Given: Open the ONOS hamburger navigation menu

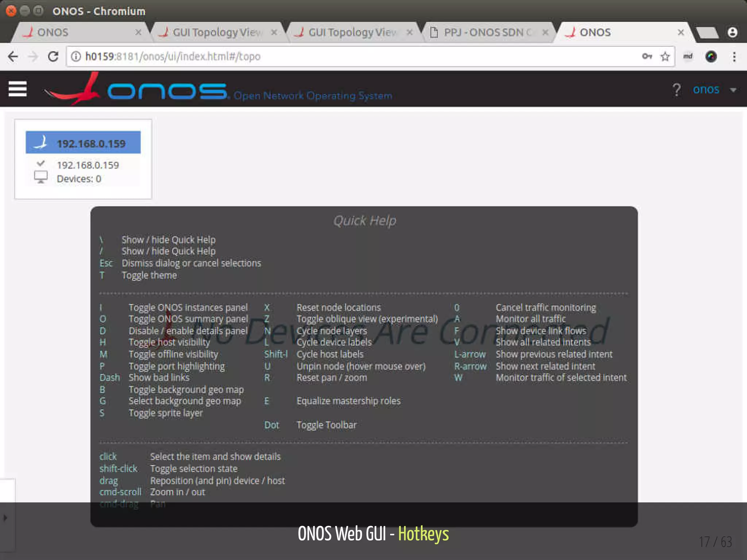Looking at the screenshot, I should (x=18, y=89).
